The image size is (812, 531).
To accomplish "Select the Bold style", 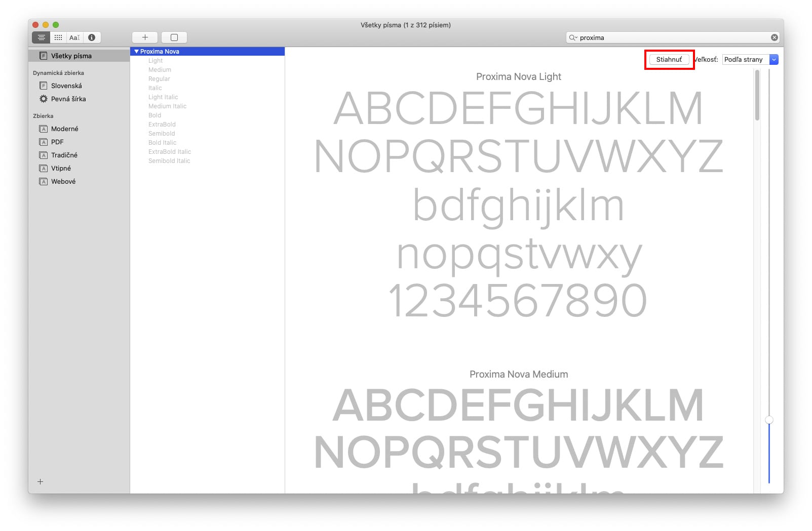I will [x=154, y=115].
